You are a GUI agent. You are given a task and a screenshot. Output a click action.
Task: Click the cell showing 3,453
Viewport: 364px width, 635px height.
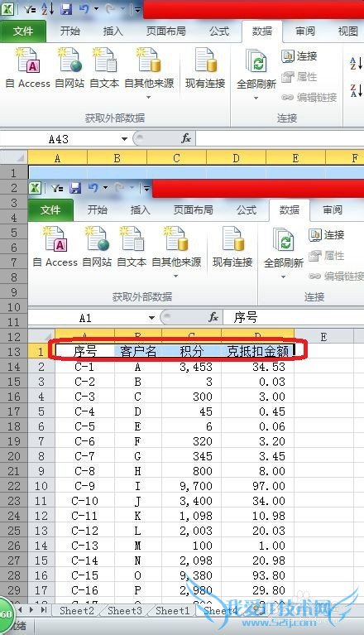point(192,367)
